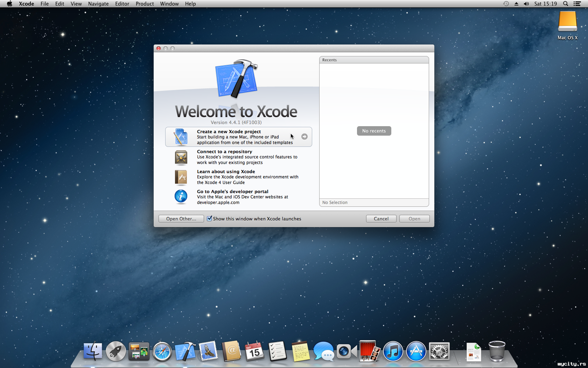
Task: Open Trash in the Dock
Action: pyautogui.click(x=497, y=351)
